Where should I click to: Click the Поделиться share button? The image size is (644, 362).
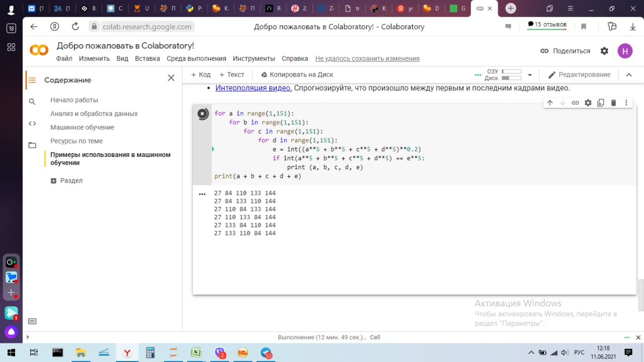click(565, 51)
